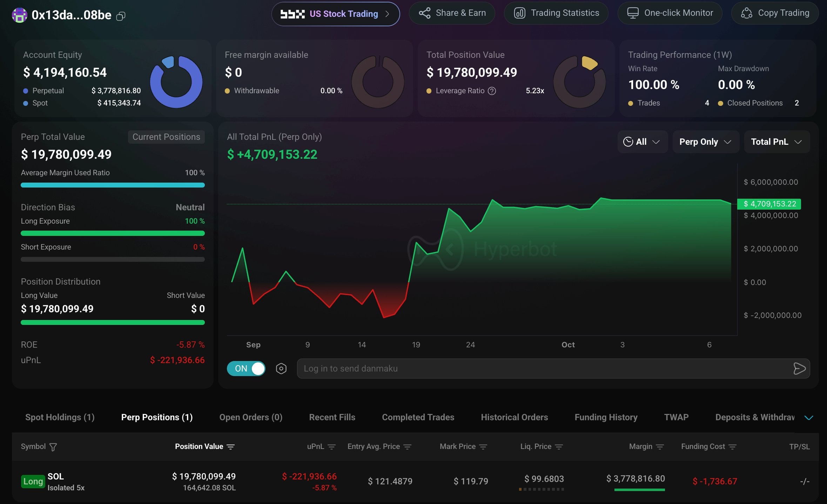827x504 pixels.
Task: Open US Stock Trading banner
Action: pyautogui.click(x=335, y=14)
